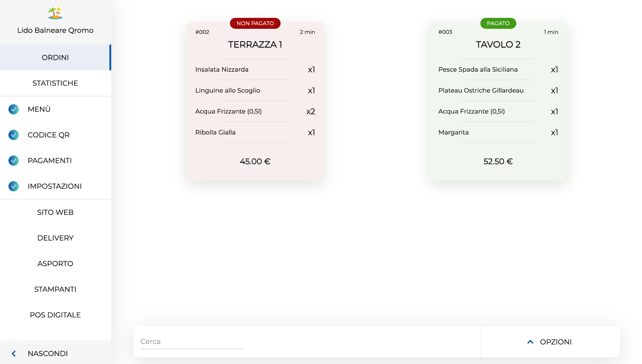
Task: Open DELIVERY section
Action: click(55, 238)
